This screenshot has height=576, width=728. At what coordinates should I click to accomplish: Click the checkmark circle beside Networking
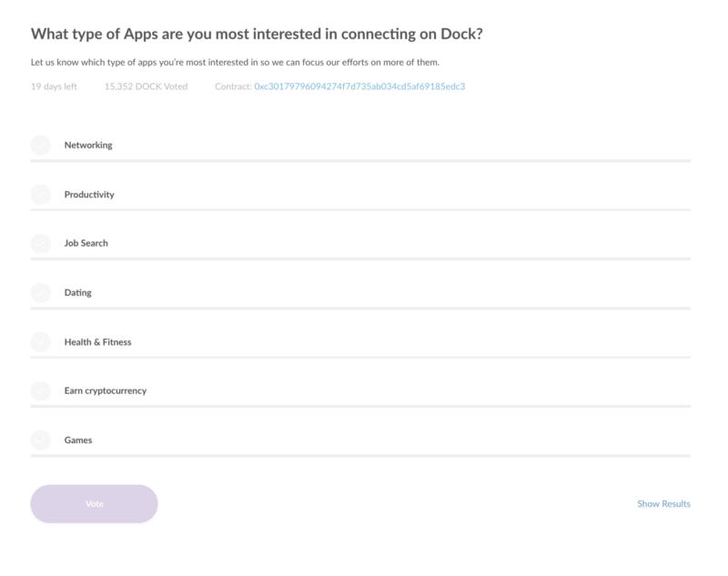[40, 144]
